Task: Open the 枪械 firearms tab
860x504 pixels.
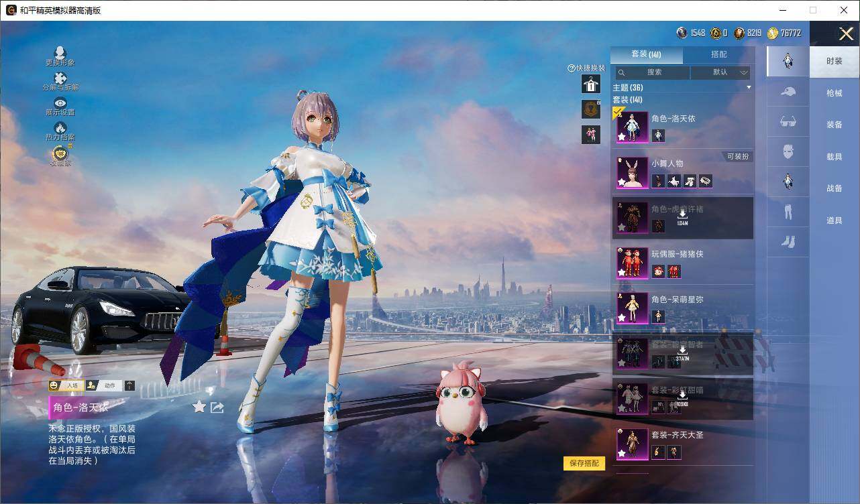Action: point(835,93)
